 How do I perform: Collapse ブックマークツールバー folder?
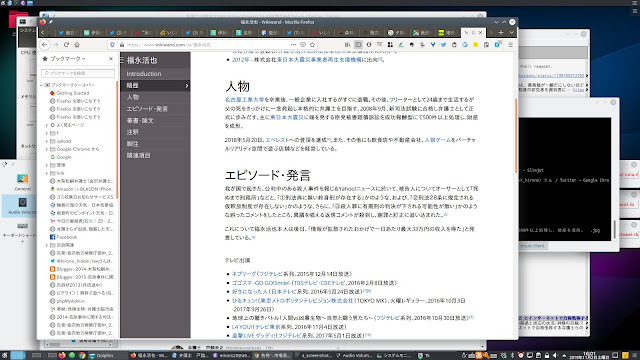[41, 85]
